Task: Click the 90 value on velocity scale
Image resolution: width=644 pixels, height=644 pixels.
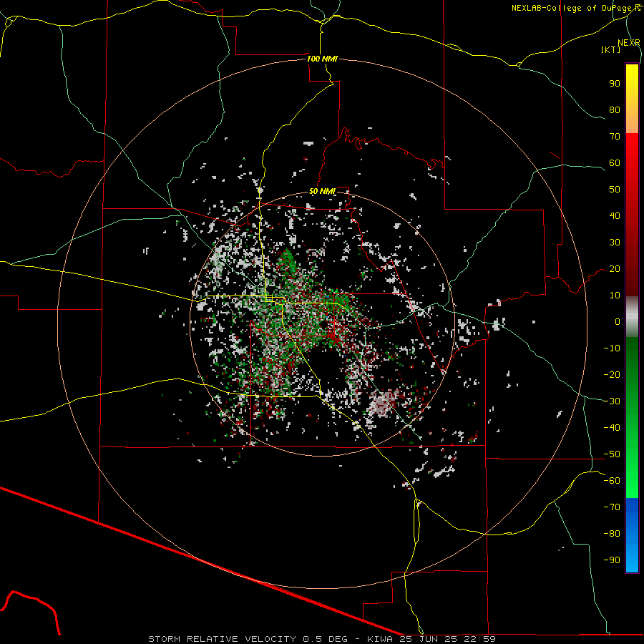Action: click(615, 84)
